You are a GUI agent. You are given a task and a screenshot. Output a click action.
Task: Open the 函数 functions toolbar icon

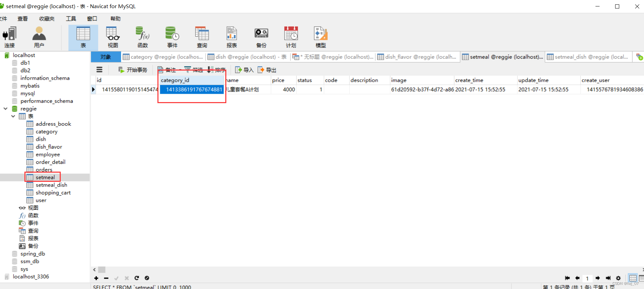143,37
